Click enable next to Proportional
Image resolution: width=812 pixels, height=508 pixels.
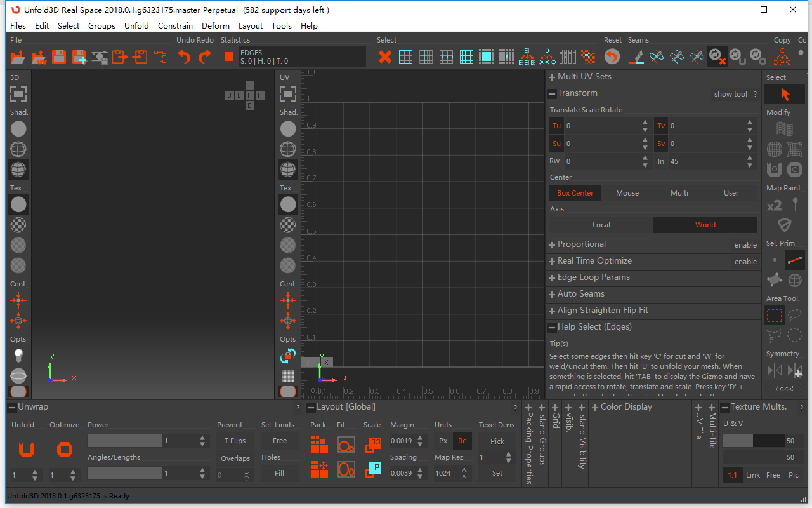[x=745, y=245]
